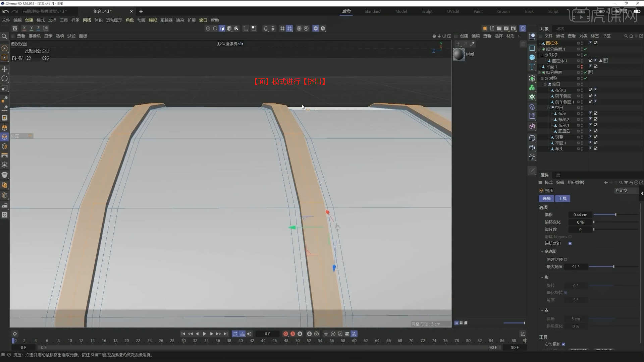The width and height of the screenshot is (644, 362).
Task: Open viewport 摄像机 menu
Action: pos(35,36)
